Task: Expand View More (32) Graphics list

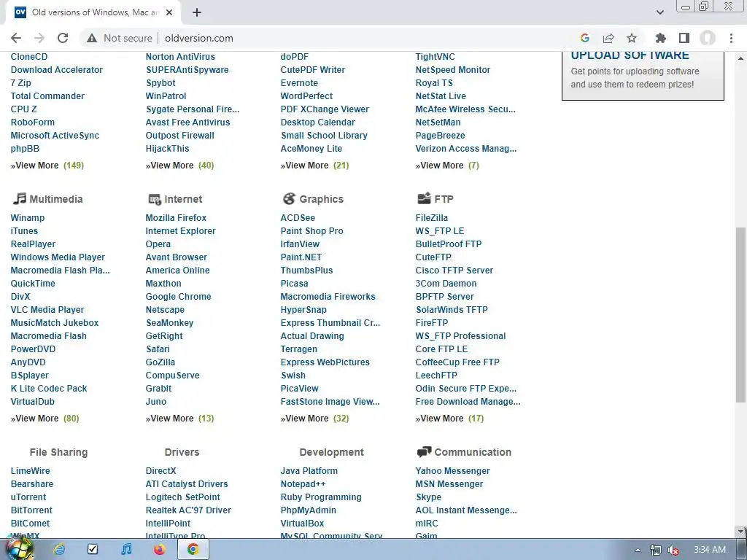Action: (314, 418)
